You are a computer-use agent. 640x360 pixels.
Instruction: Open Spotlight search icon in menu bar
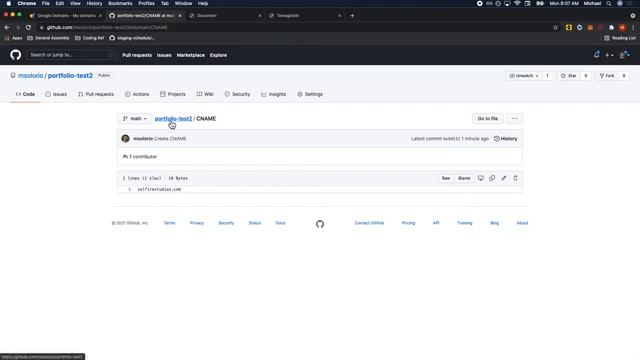[609, 3]
